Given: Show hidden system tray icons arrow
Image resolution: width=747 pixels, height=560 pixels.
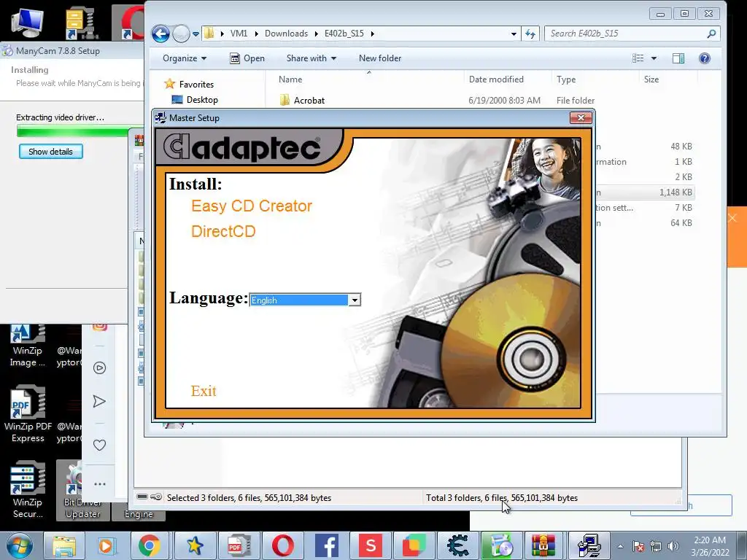Looking at the screenshot, I should (x=620, y=546).
